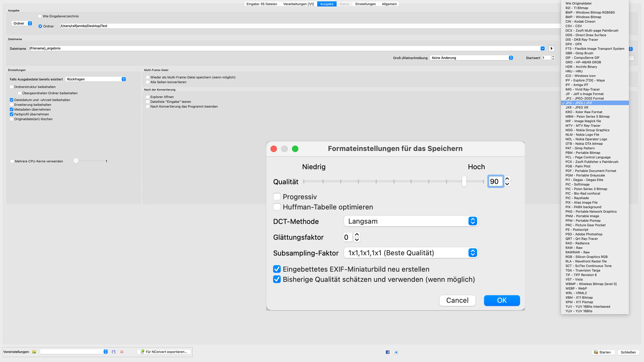Image resolution: width=644 pixels, height=362 pixels.
Task: Click the load presets folder icon
Action: pos(34,352)
